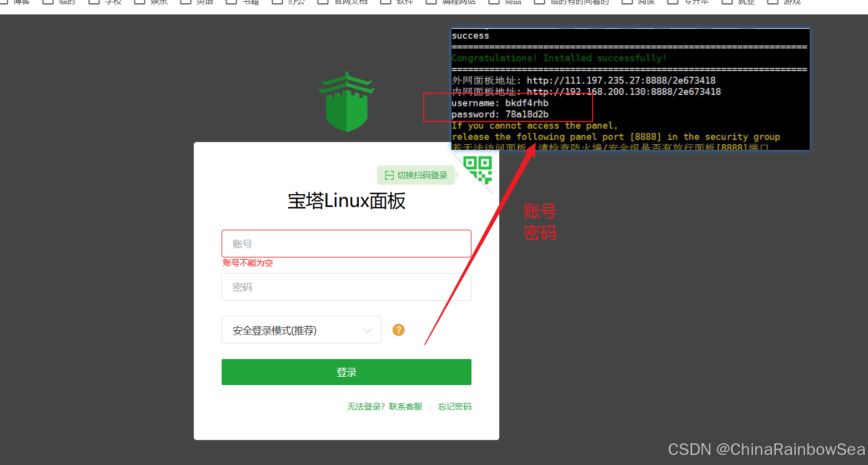
Task: Toggle the checkbox next to 办公
Action: pos(277,3)
